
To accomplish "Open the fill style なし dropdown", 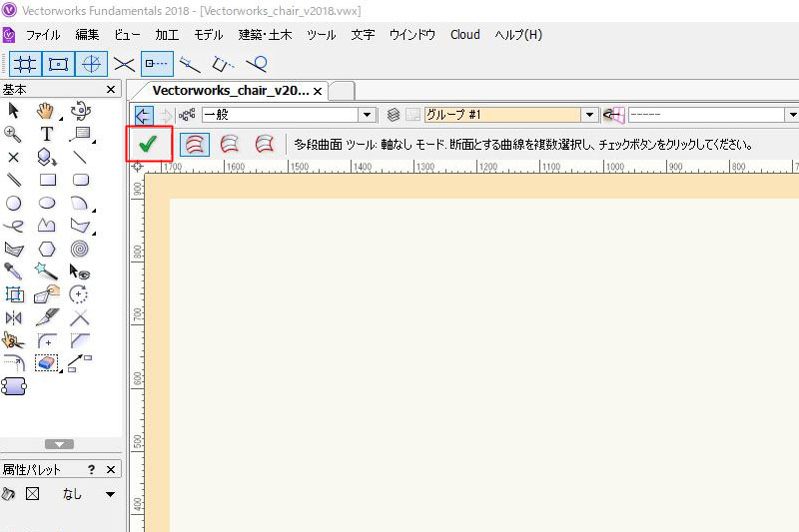I will coord(110,494).
